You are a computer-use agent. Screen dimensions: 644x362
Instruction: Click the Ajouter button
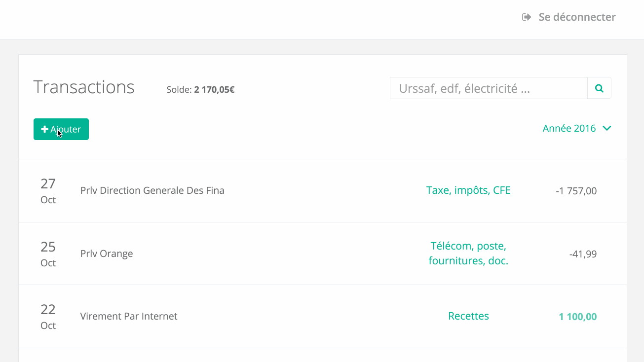[x=61, y=129]
